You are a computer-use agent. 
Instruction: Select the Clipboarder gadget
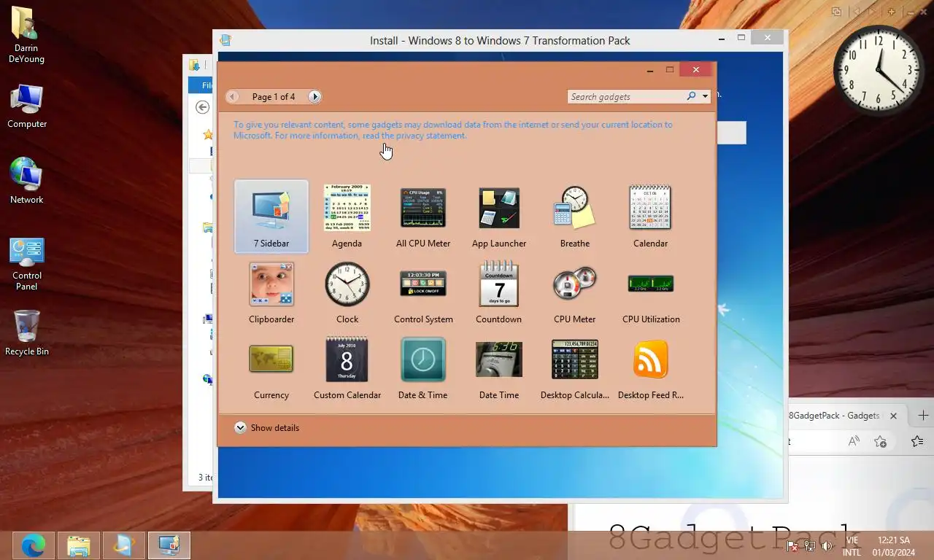click(x=271, y=292)
